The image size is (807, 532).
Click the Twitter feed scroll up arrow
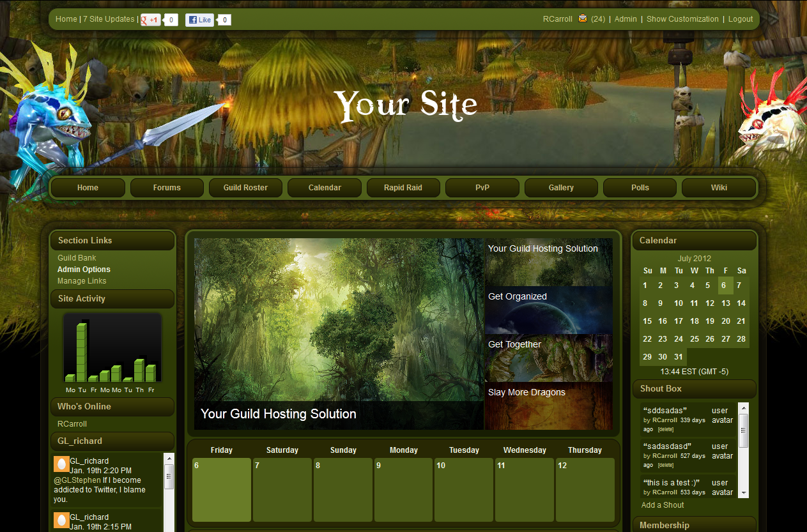tap(169, 458)
